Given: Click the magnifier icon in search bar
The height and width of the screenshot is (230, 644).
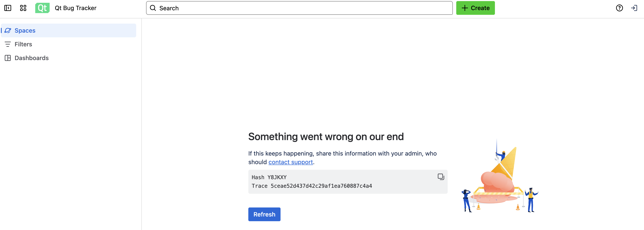Looking at the screenshot, I should (x=153, y=8).
